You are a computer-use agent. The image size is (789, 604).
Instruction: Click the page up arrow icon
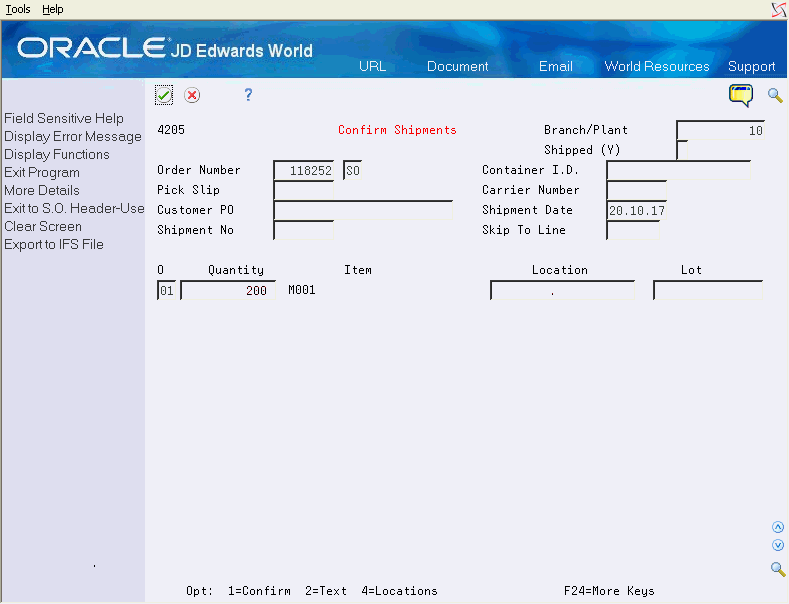pyautogui.click(x=778, y=527)
